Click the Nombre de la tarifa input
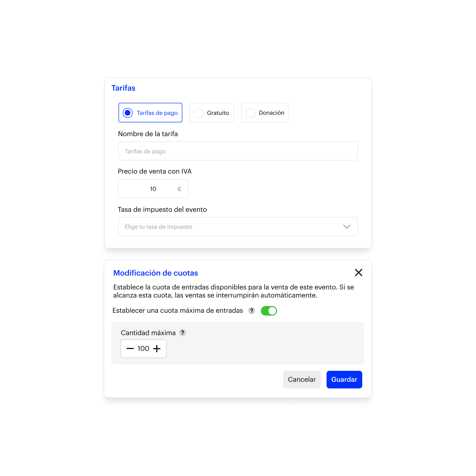Screen dimensions: 476x476 (x=238, y=151)
